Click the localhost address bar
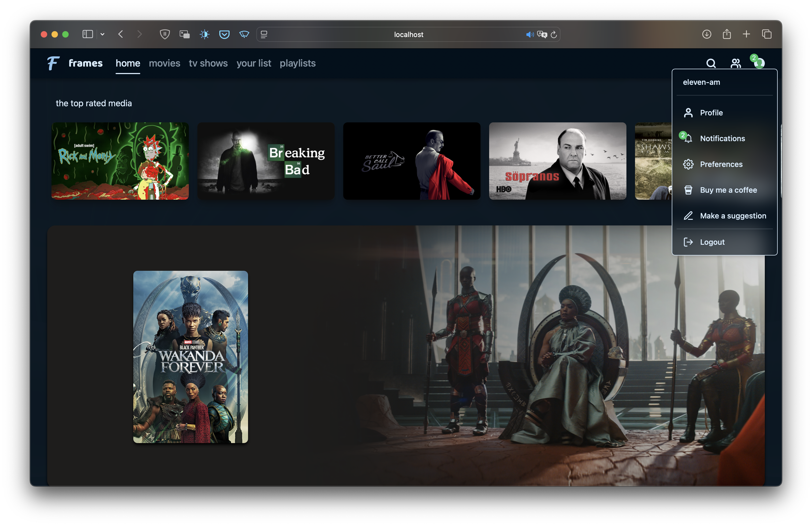This screenshot has width=812, height=526. click(x=408, y=34)
